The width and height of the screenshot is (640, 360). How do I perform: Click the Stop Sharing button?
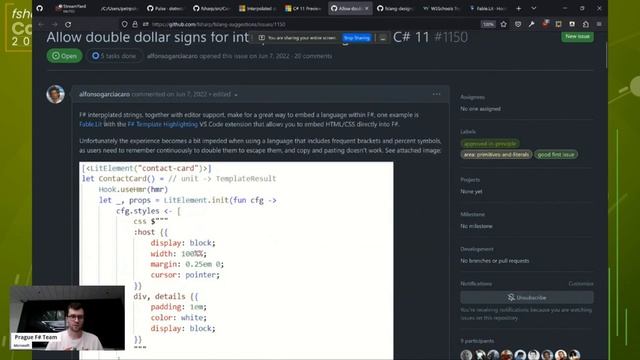point(356,38)
